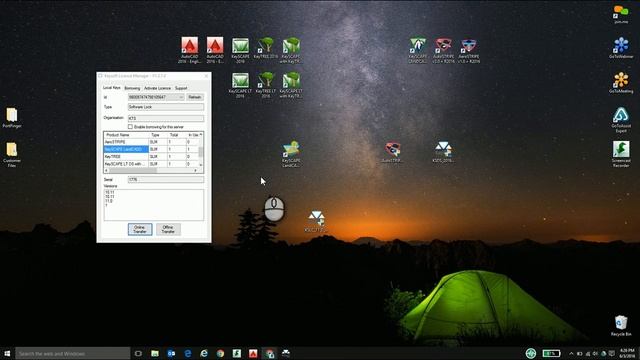Show hidden system tray icons
Image resolution: width=640 pixels, height=360 pixels.
tap(571, 353)
